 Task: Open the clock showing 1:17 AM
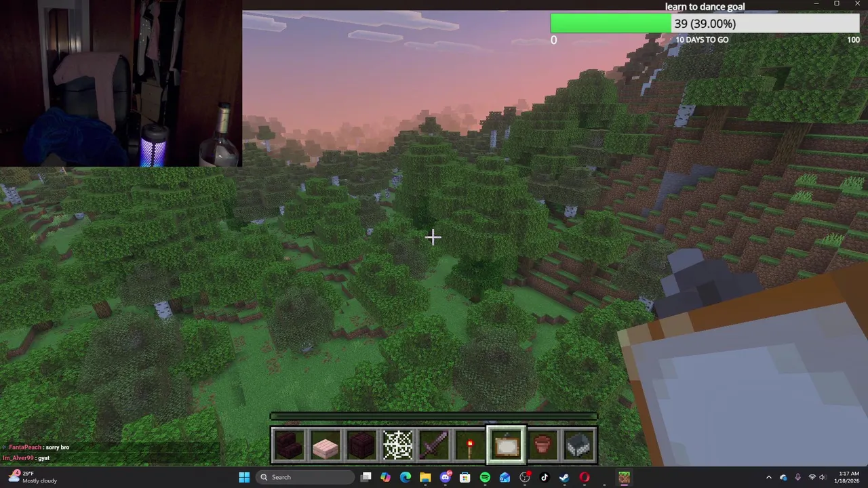[846, 477]
